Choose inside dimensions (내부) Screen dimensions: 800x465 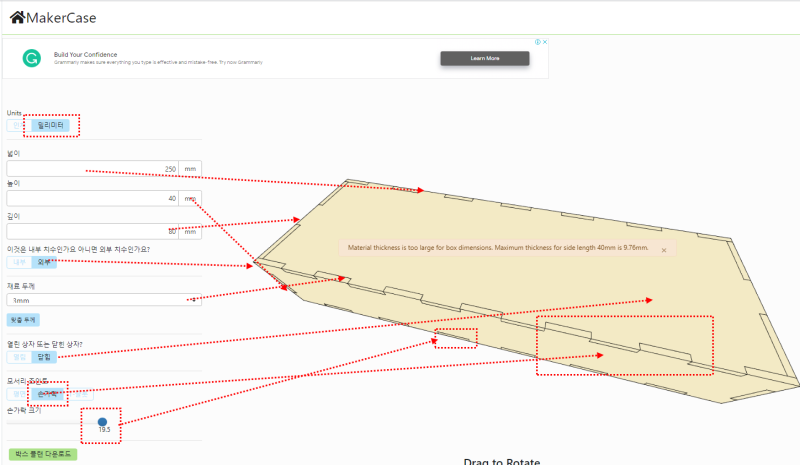[19, 262]
